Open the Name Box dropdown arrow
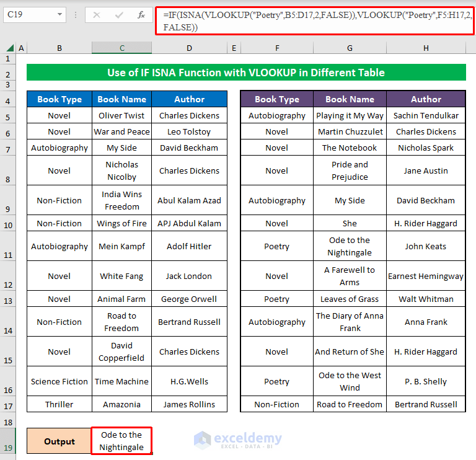 tap(59, 14)
